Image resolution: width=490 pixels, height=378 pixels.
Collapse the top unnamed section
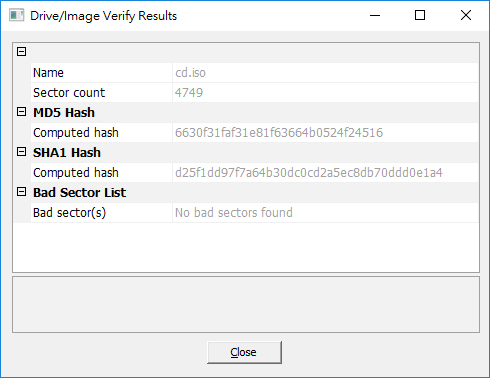tap(21, 52)
